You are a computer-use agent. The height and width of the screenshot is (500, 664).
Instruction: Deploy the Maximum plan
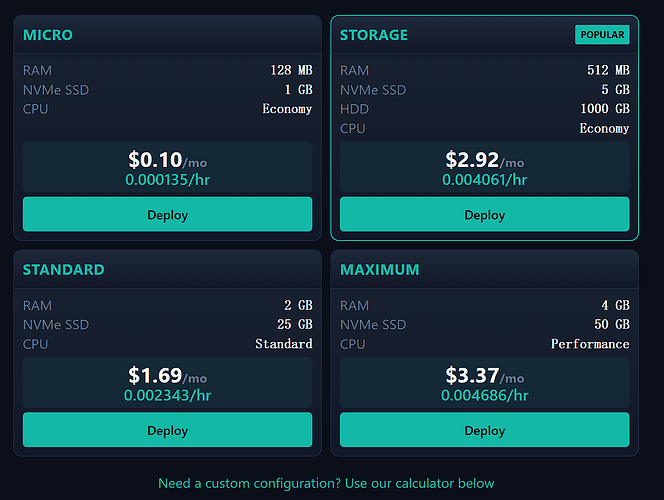point(484,430)
